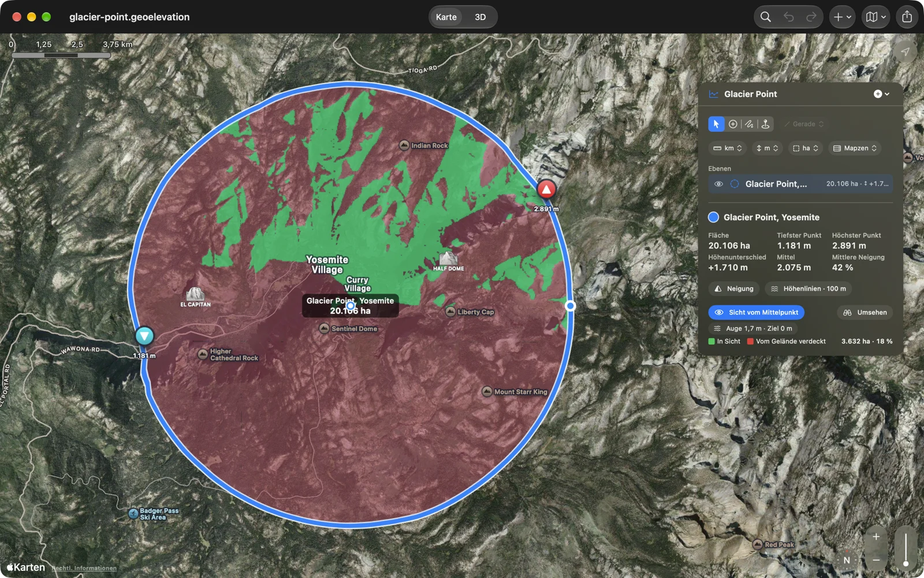Change the ha area unit dropdown

click(805, 149)
